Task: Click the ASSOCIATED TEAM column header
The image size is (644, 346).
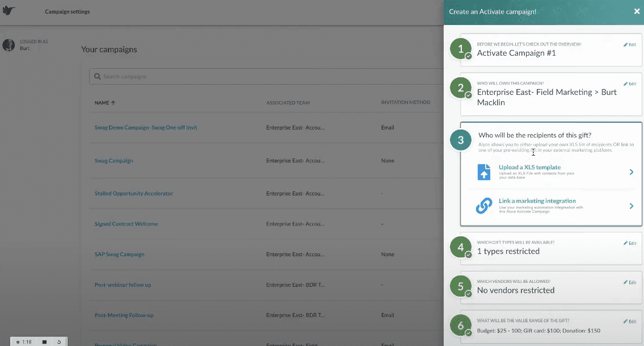Action: (x=288, y=103)
